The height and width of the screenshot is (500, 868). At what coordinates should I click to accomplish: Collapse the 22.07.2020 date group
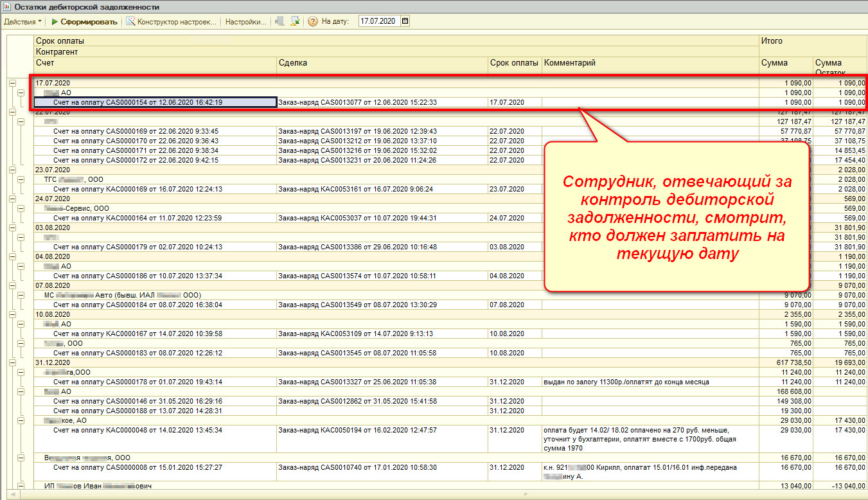[12, 112]
